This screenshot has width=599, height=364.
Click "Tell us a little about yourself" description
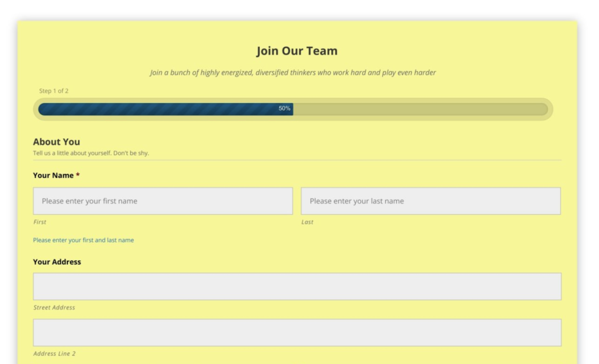(91, 153)
